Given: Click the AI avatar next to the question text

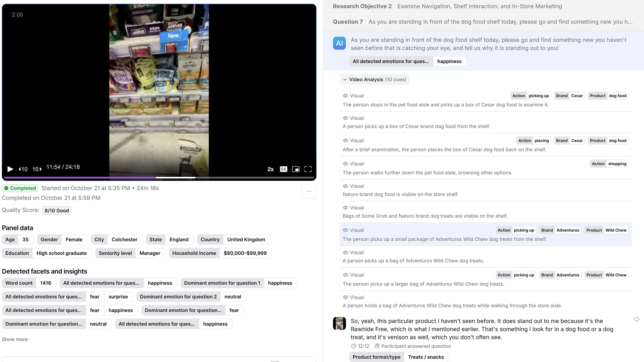Looking at the screenshot, I should [x=339, y=43].
